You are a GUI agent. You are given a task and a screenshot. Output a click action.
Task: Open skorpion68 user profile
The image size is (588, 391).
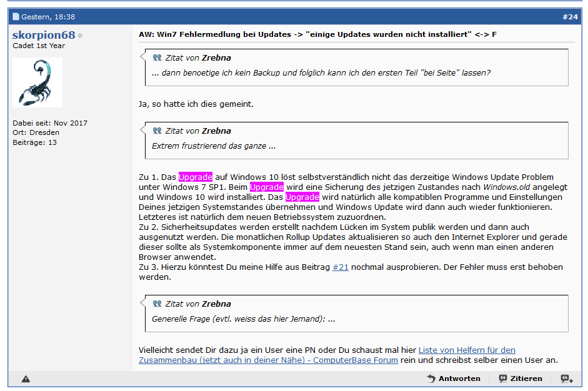(44, 35)
